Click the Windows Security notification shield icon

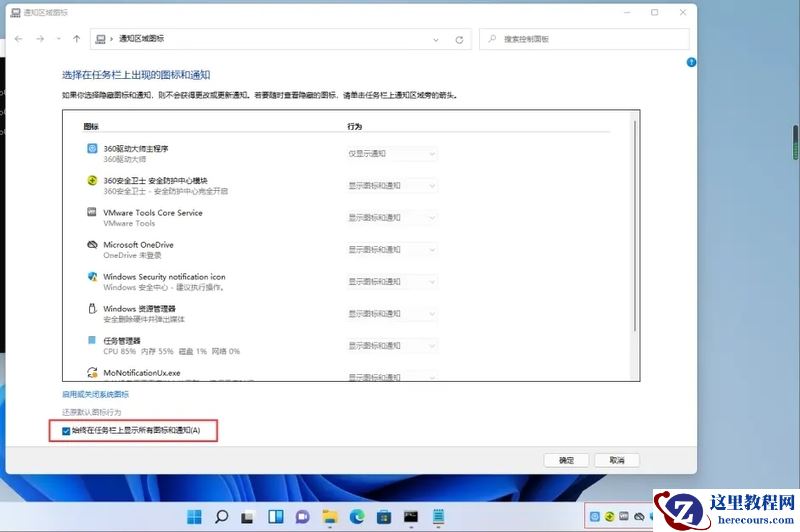[x=92, y=276]
